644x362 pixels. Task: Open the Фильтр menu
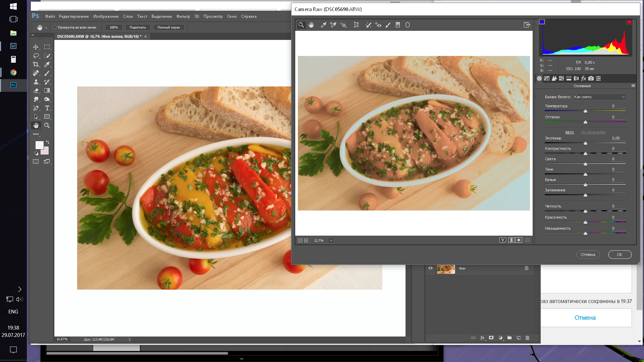pos(183,16)
